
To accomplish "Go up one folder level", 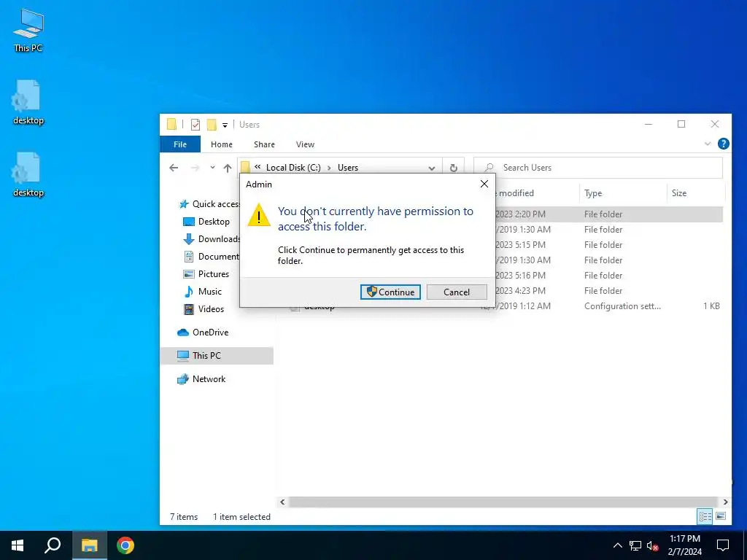I will coord(228,168).
